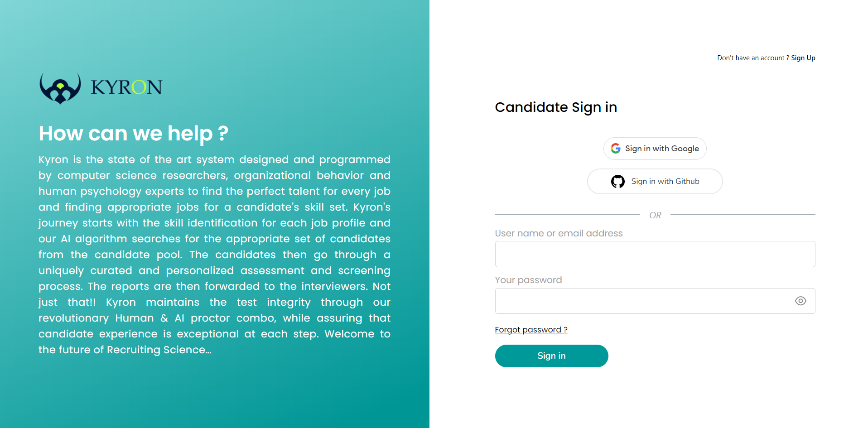The image size is (868, 428).
Task: Focus the password input field
Action: point(643,301)
